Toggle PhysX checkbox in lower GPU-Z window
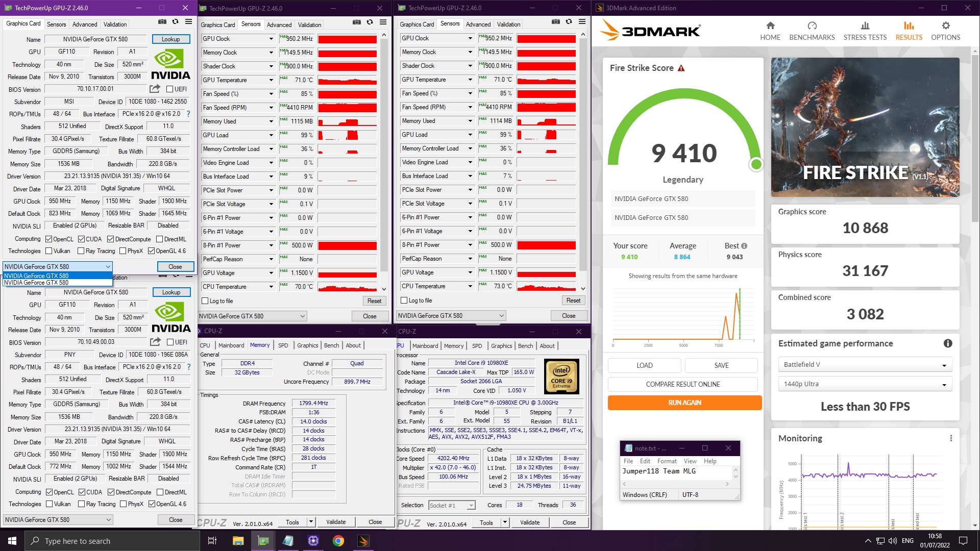Screen dimensions: 980x551 click(x=123, y=504)
